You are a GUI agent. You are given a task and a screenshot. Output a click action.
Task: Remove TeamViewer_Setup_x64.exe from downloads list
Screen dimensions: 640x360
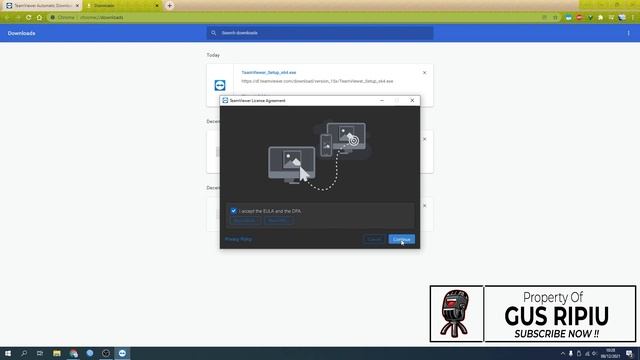tap(424, 73)
